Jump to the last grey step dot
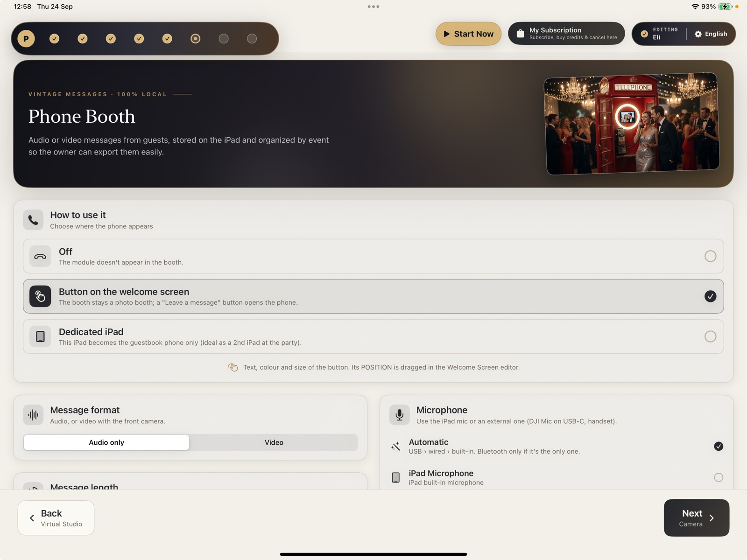The width and height of the screenshot is (747, 560). [x=252, y=39]
